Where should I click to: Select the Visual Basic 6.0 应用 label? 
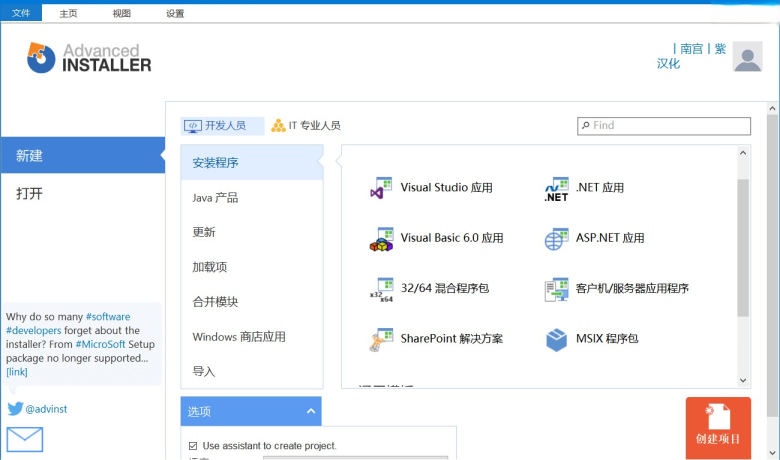[452, 238]
